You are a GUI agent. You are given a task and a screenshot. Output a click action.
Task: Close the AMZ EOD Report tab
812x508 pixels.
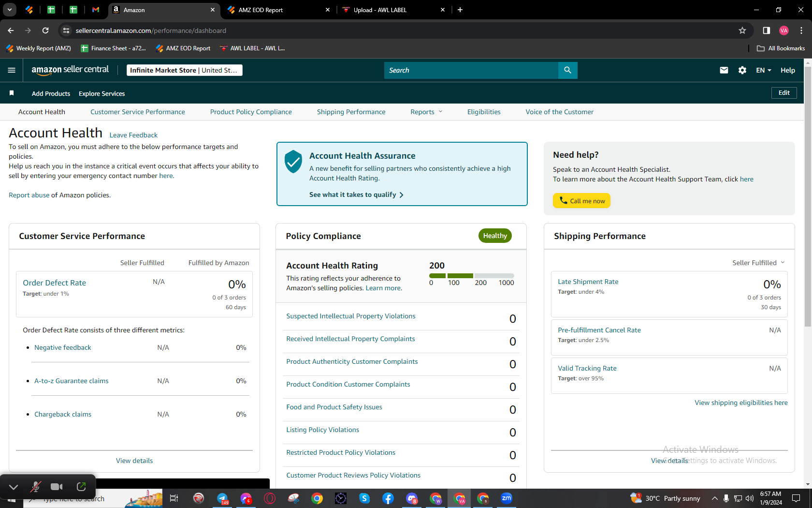[x=328, y=10]
